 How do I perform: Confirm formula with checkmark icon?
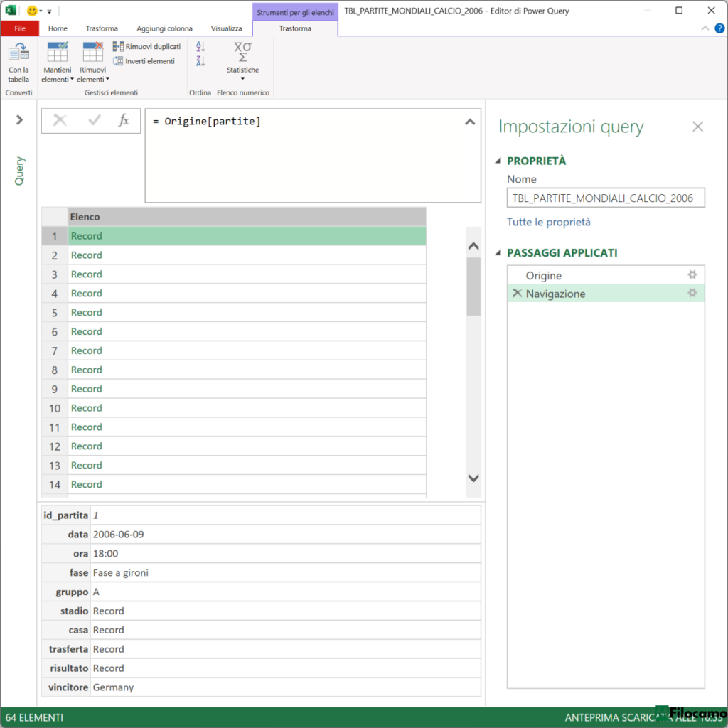pyautogui.click(x=95, y=121)
